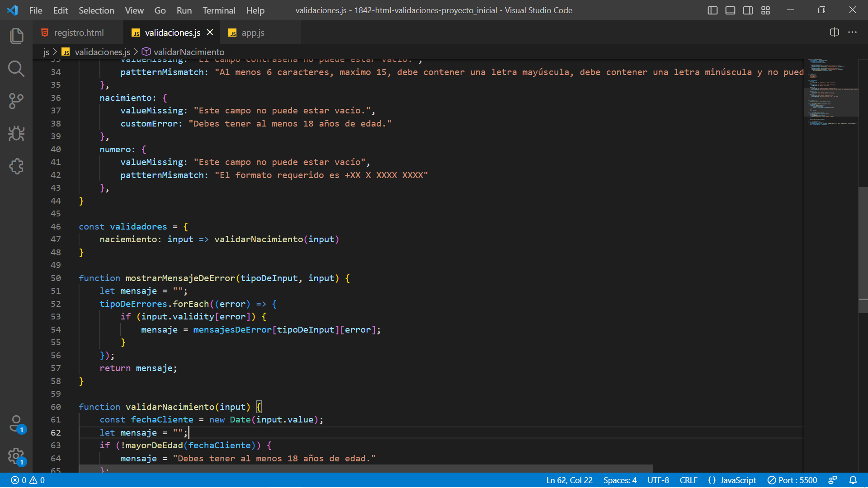The width and height of the screenshot is (868, 488).
Task: Open the Run and Debug view
Action: (16, 134)
